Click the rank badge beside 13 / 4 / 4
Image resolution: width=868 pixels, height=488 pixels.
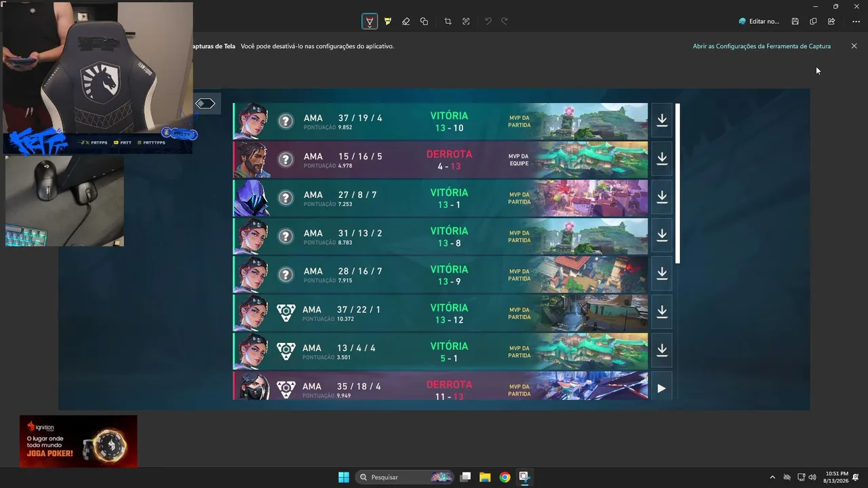pos(286,351)
